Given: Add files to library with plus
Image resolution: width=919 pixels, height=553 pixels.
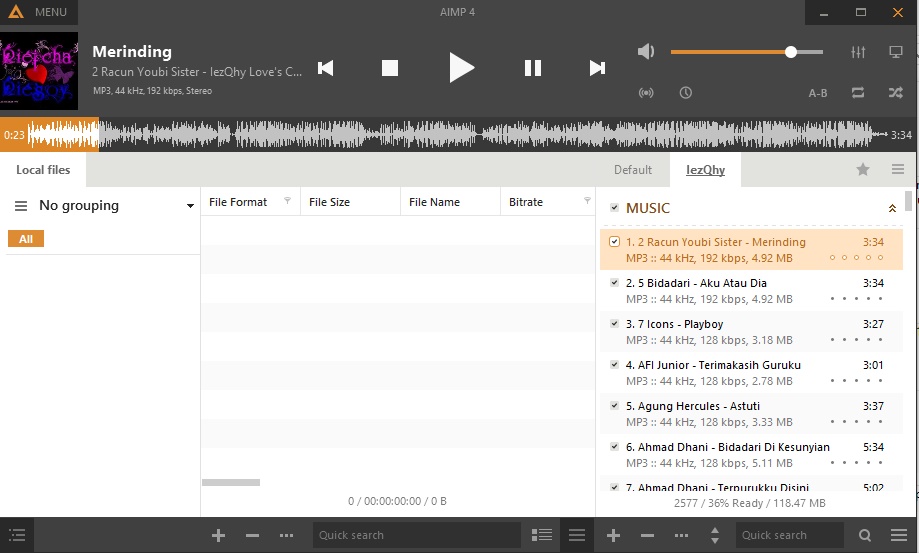Looking at the screenshot, I should (x=218, y=535).
